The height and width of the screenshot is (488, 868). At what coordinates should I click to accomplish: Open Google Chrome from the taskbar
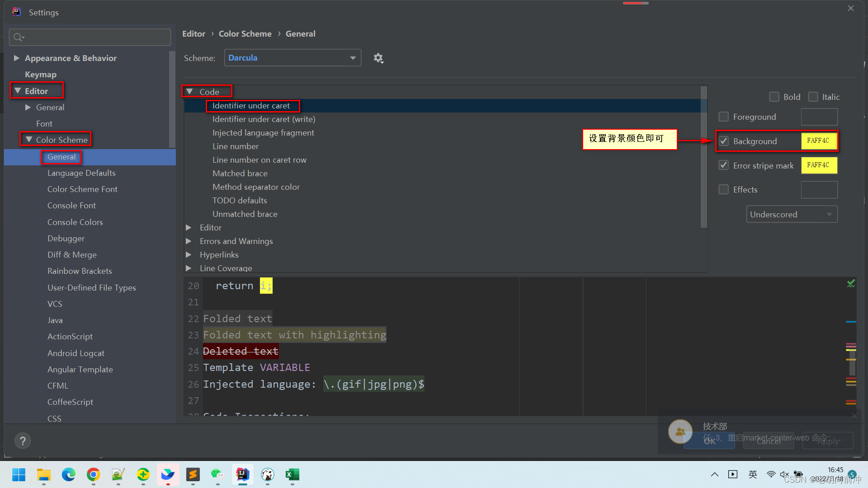[x=94, y=474]
